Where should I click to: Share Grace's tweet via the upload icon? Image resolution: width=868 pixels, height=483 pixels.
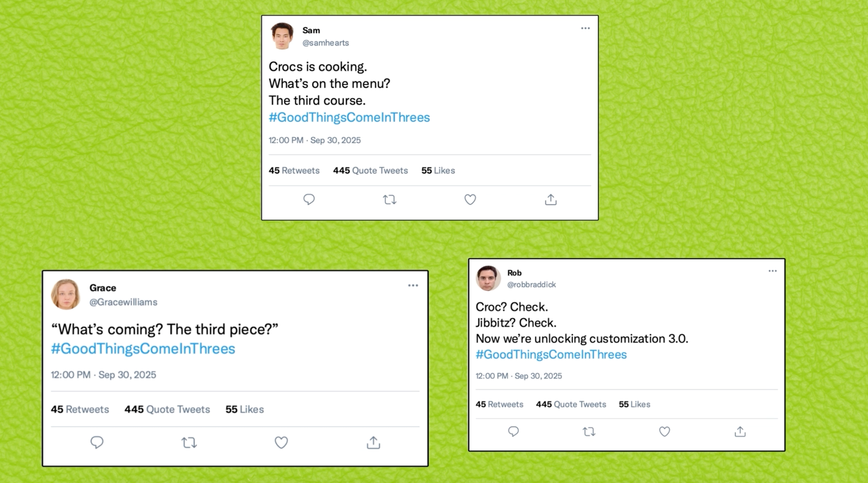click(x=373, y=442)
